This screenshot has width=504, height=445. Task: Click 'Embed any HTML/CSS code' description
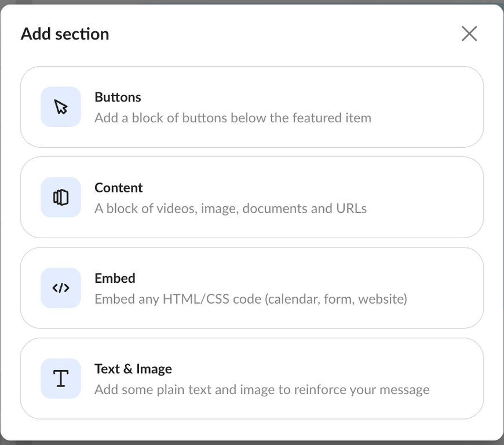[251, 299]
